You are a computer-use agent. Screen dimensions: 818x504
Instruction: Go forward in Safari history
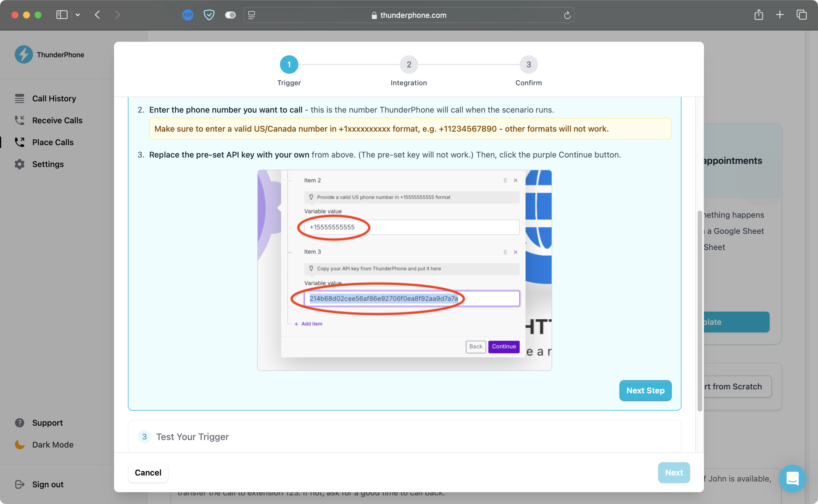(117, 15)
